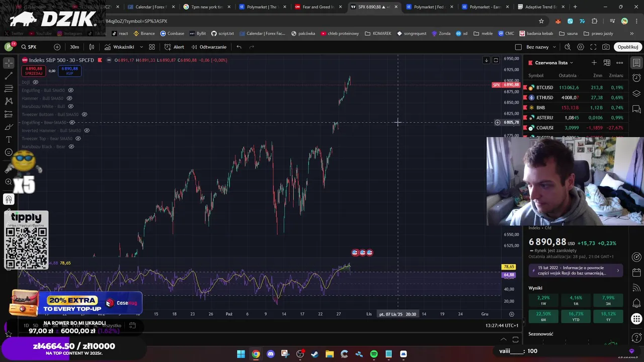Open the alerts clock icon in right sidebar
Image resolution: width=644 pixels, height=362 pixels.
point(636,78)
